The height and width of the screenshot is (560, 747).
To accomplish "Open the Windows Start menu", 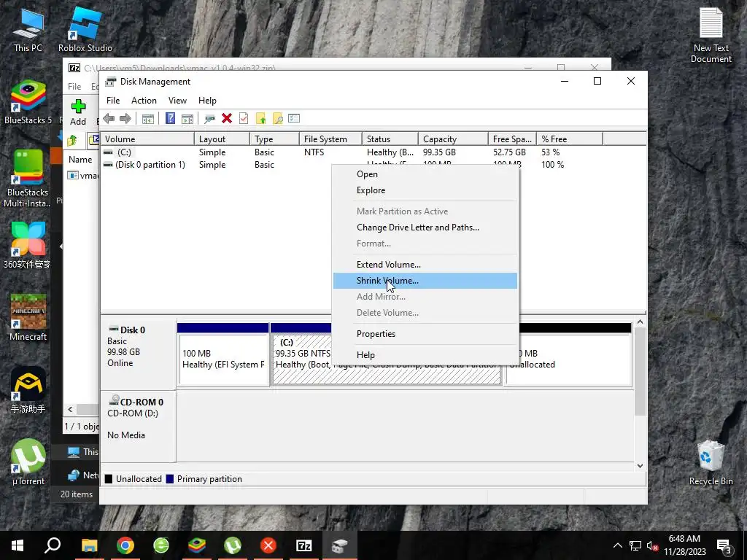I will click(18, 545).
